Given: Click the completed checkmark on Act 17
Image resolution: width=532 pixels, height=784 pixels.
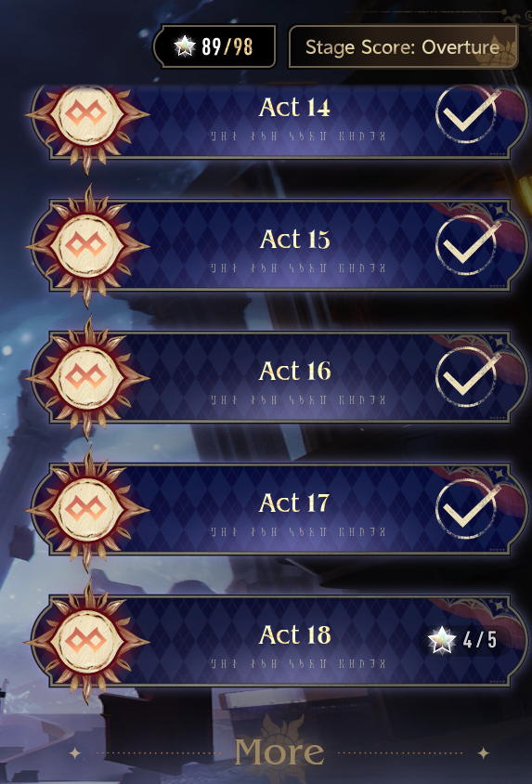Looking at the screenshot, I should 468,509.
